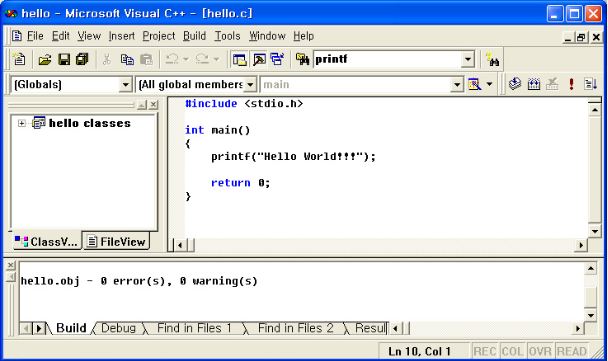608x361 pixels.
Task: Click the hello.obj - 0 error(s) output line
Action: (x=139, y=281)
